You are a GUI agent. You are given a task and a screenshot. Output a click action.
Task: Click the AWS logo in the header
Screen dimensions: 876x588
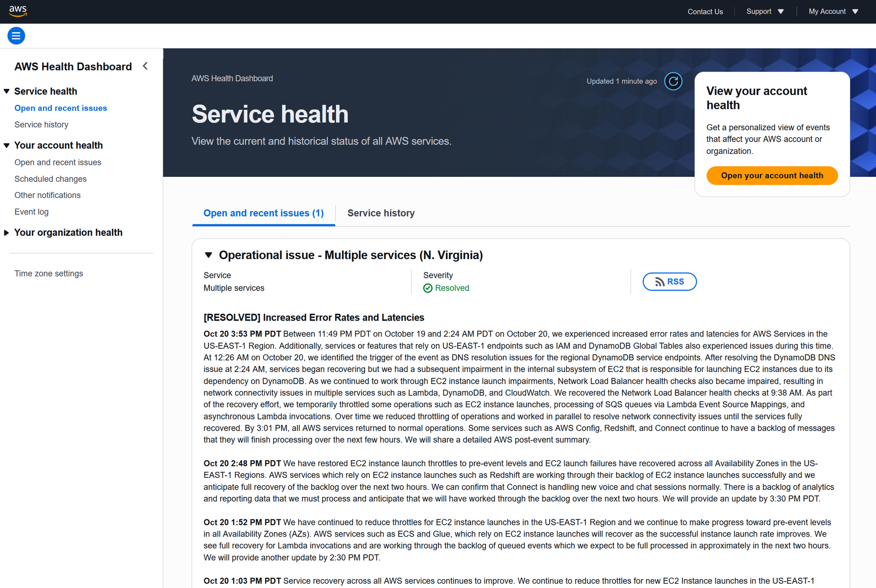point(18,11)
